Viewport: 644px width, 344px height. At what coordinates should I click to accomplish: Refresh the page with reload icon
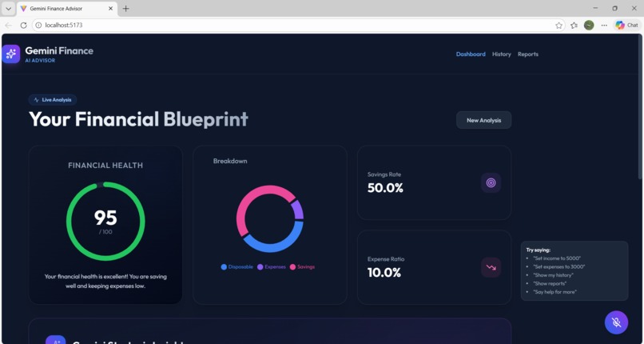coord(23,25)
